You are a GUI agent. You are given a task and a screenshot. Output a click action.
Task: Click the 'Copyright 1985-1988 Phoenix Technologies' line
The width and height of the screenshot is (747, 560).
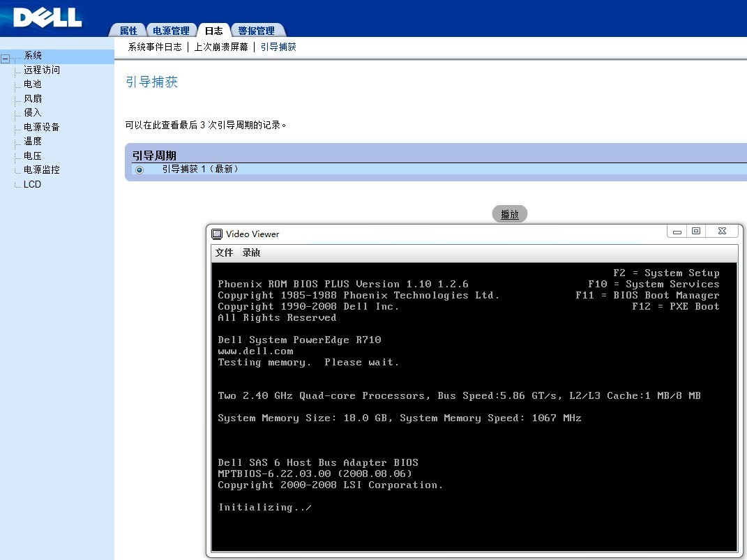tap(359, 295)
